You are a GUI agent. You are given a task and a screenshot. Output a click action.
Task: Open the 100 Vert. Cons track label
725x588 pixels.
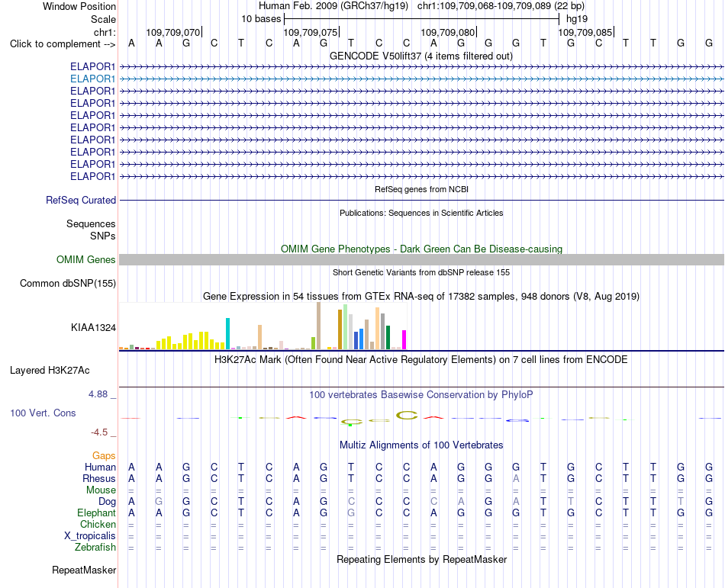coord(43,413)
